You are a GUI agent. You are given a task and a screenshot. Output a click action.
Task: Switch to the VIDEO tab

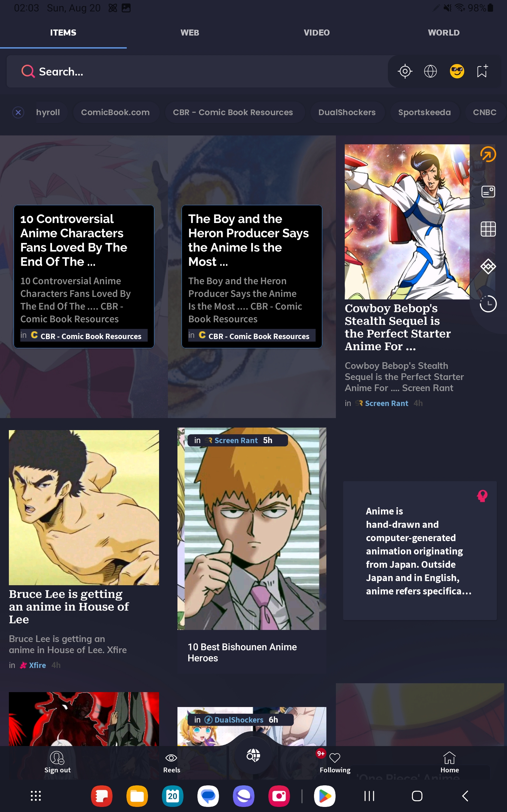[x=317, y=33]
